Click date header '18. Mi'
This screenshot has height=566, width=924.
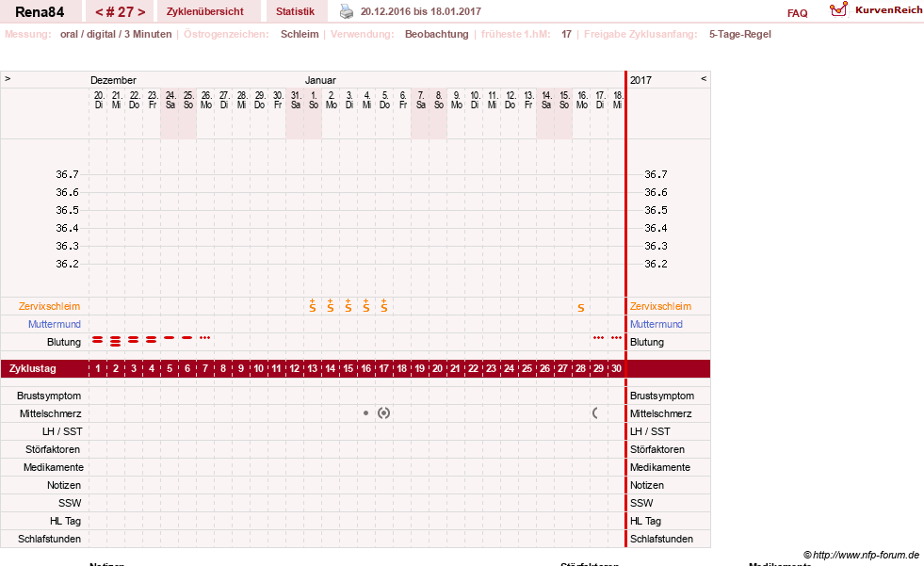[x=617, y=100]
